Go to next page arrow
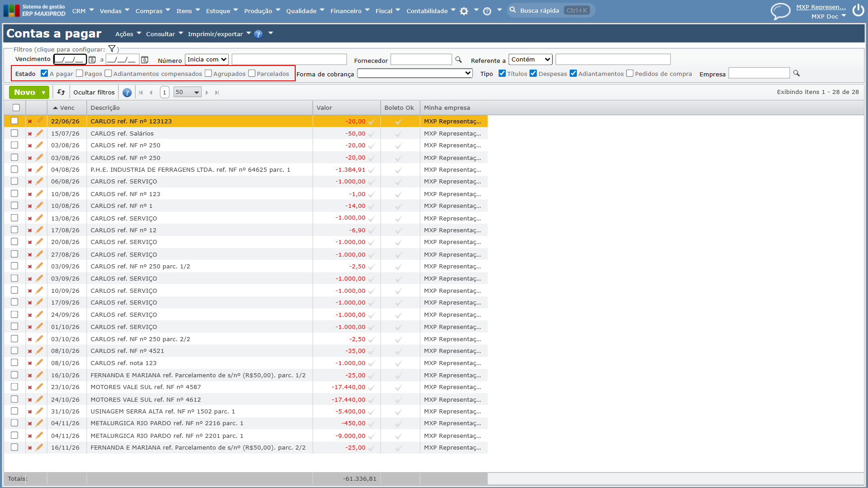Image resolution: width=868 pixels, height=488 pixels. click(207, 93)
